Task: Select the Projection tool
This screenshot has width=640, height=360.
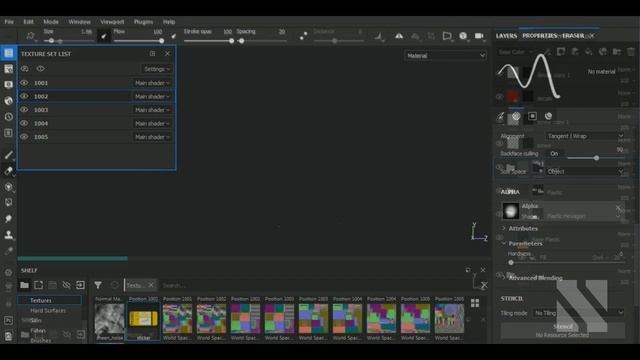Action: 8,187
